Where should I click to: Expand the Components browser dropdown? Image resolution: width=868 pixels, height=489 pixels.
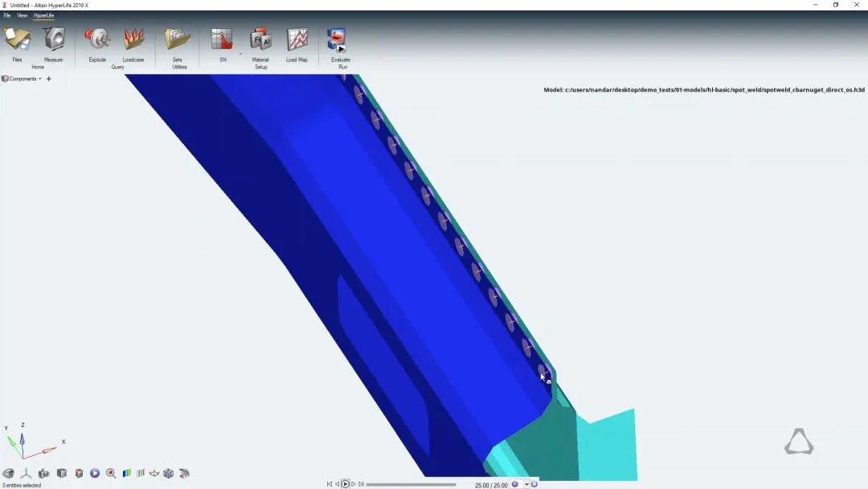click(40, 79)
